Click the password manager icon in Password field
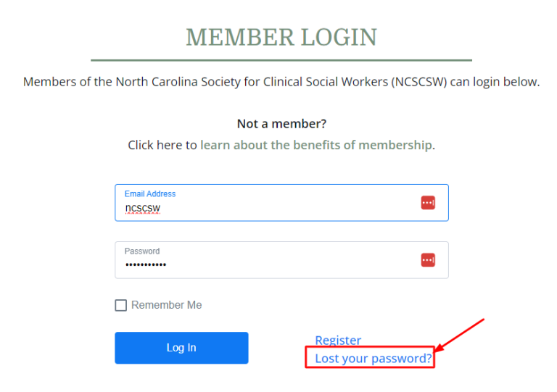 click(x=428, y=259)
